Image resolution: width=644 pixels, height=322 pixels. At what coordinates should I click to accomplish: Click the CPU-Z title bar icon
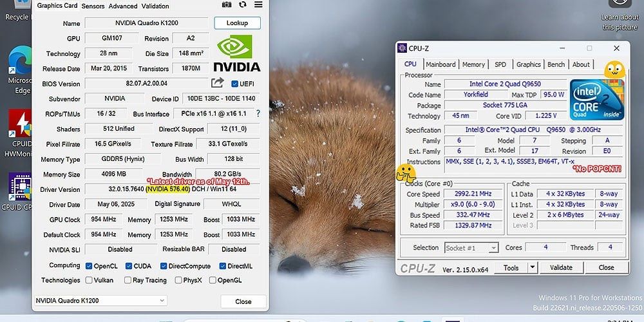402,48
